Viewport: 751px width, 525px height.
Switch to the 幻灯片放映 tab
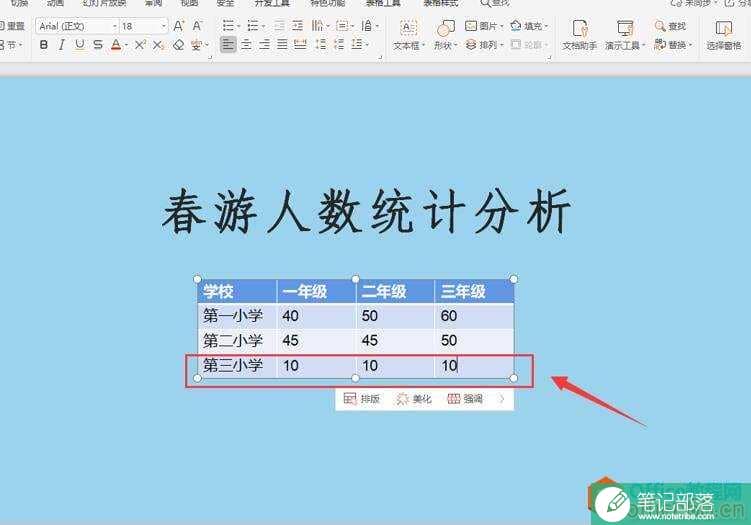104,3
